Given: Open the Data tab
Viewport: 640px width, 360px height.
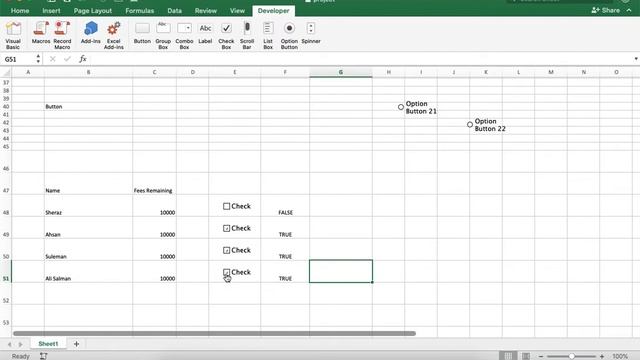Looking at the screenshot, I should tap(174, 11).
